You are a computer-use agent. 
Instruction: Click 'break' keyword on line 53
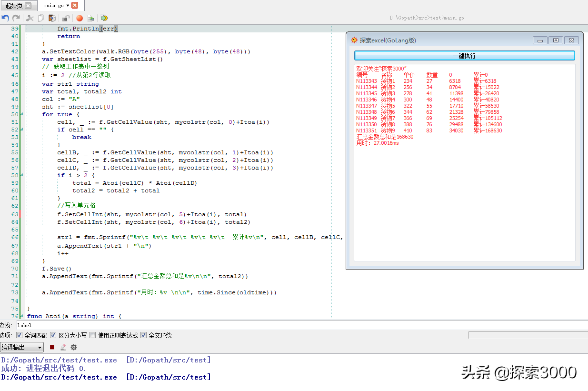coord(82,137)
